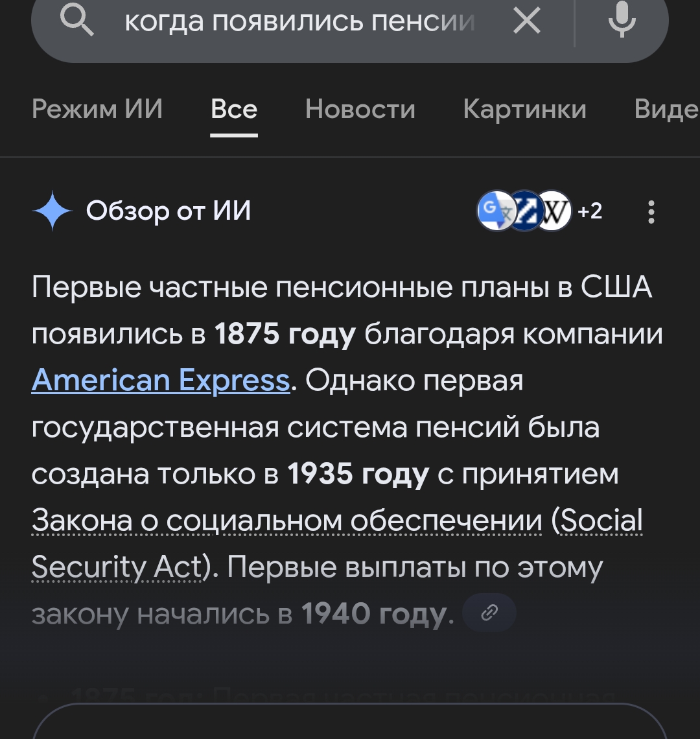
Task: Open the Wikipedia source icon
Action: coord(555,211)
